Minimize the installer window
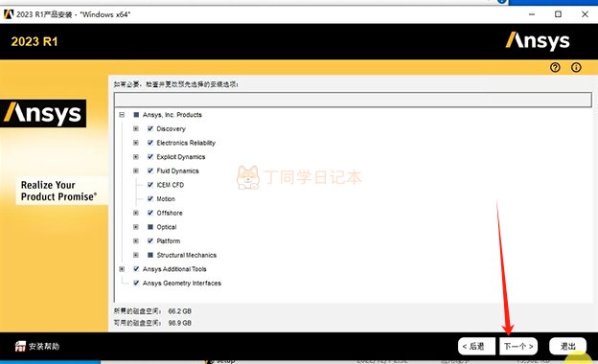598x364 pixels. point(532,14)
